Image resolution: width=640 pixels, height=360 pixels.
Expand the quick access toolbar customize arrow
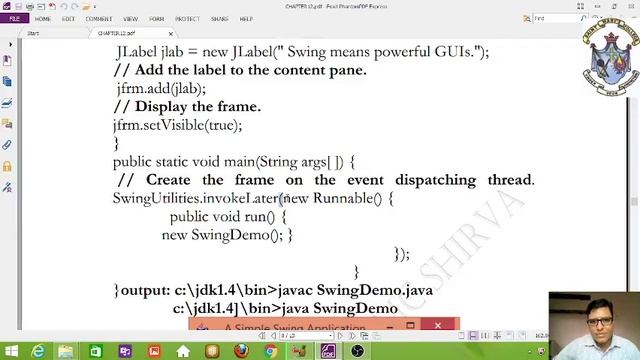[95, 7]
